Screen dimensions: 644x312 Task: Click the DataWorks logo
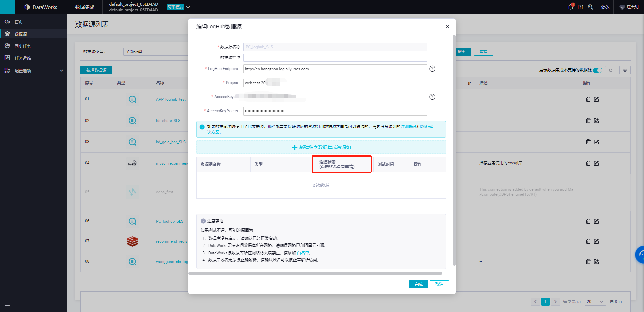click(41, 7)
